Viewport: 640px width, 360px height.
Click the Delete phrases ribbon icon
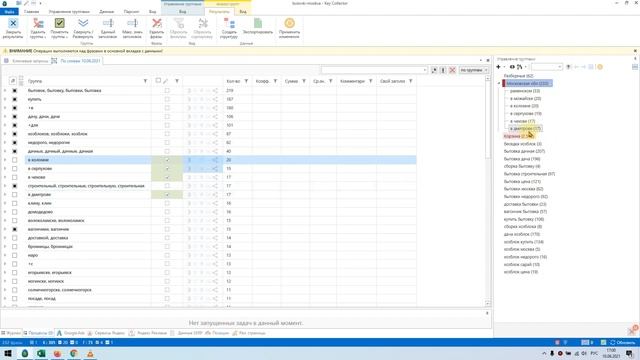click(156, 24)
